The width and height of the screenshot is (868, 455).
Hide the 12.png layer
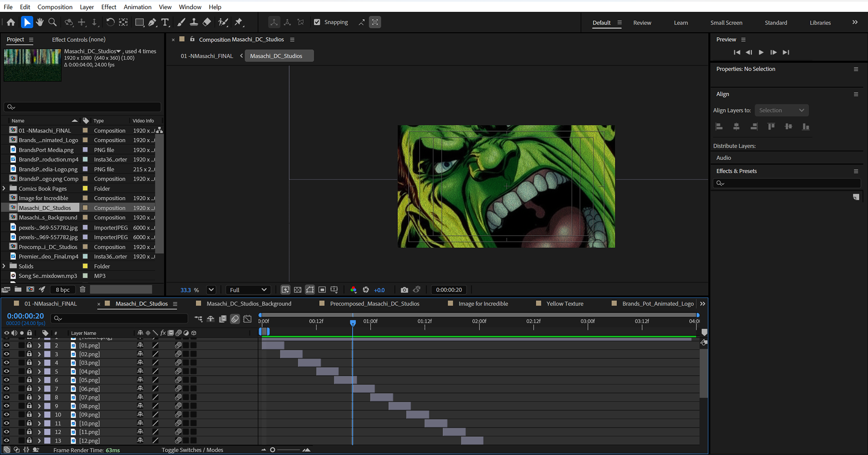(6, 441)
